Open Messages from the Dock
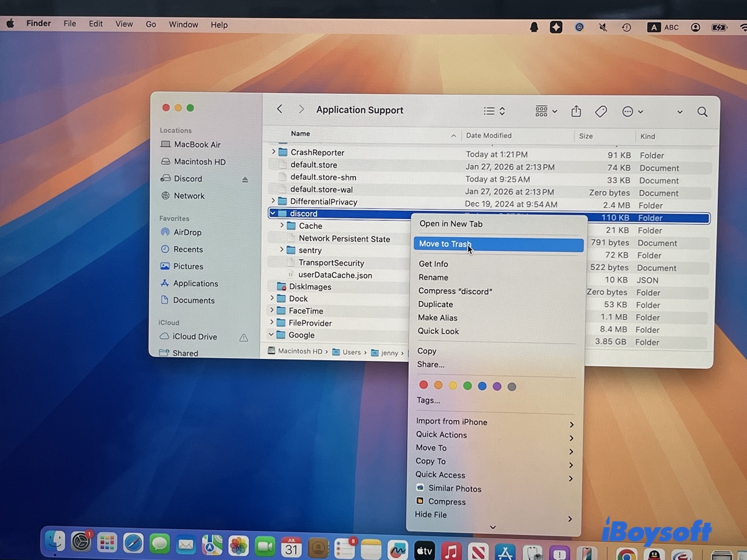Viewport: 747px width, 560px height. point(159,544)
